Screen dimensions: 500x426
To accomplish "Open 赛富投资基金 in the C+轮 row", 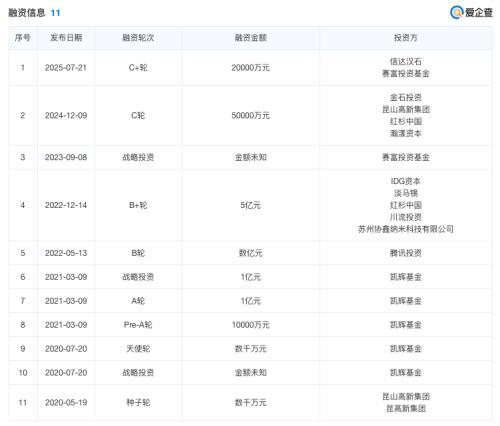I will pos(406,74).
